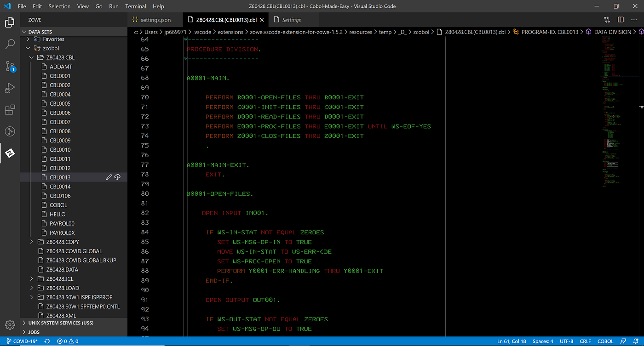The image size is (644, 346).
Task: Change end of line sequence CRLF
Action: coord(586,341)
